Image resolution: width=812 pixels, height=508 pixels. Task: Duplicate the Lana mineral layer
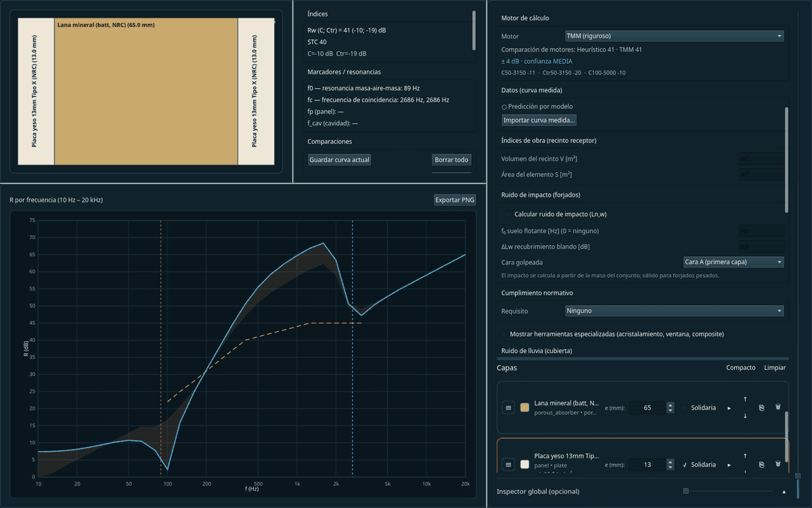pyautogui.click(x=761, y=408)
